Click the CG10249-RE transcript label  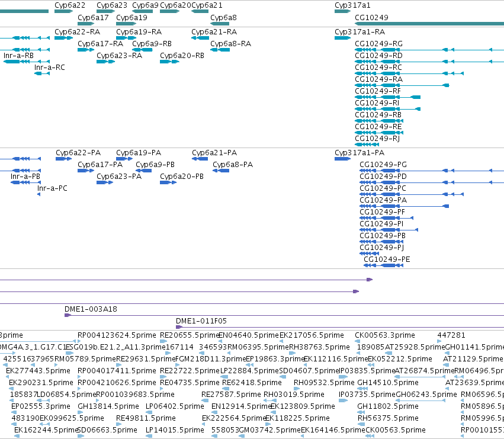pos(378,127)
